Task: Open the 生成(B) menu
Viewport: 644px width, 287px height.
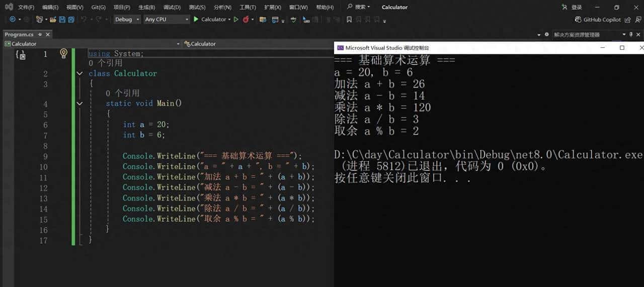Action: pyautogui.click(x=146, y=7)
